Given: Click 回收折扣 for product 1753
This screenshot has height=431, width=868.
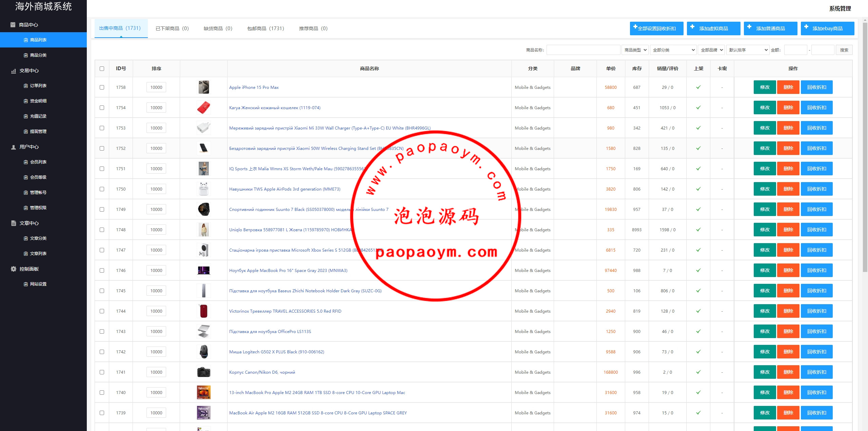Looking at the screenshot, I should [817, 128].
